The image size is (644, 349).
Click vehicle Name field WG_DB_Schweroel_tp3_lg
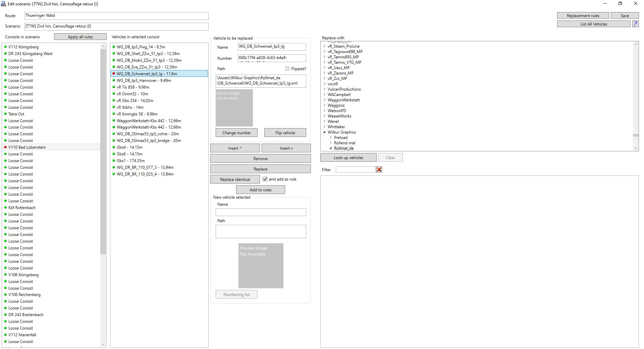coord(272,47)
